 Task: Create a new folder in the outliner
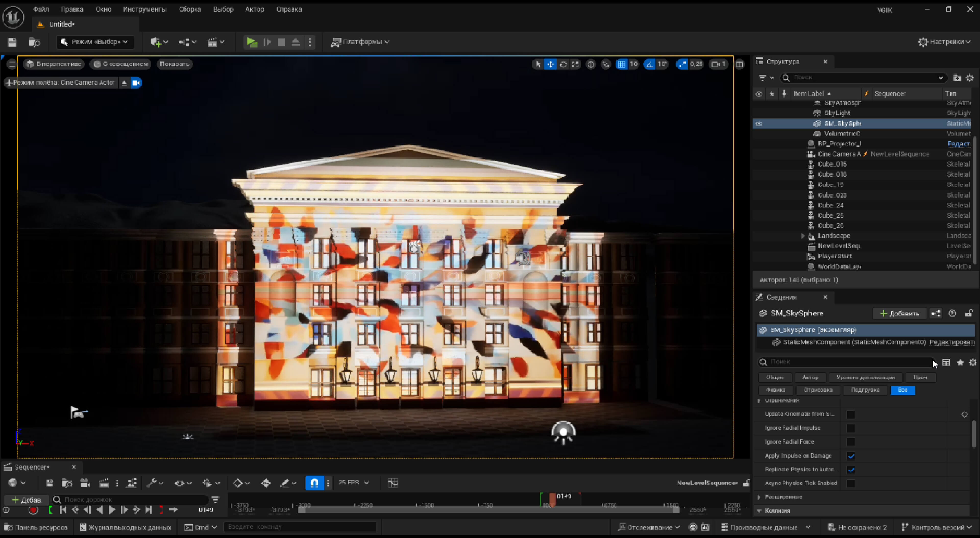click(x=957, y=78)
